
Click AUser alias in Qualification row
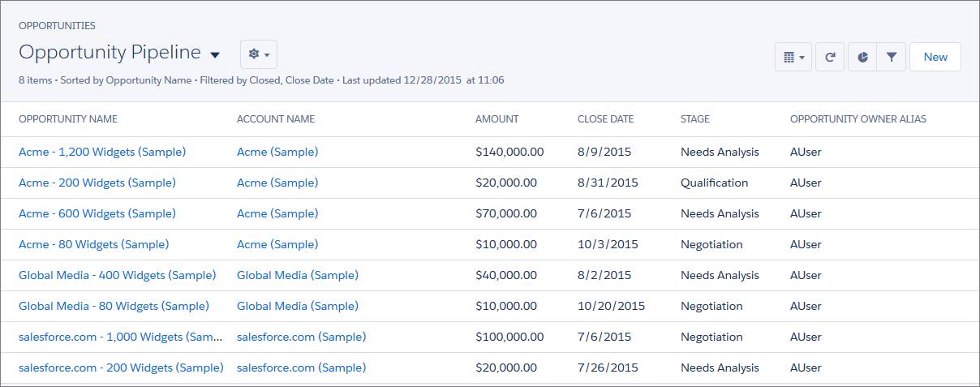tap(806, 183)
